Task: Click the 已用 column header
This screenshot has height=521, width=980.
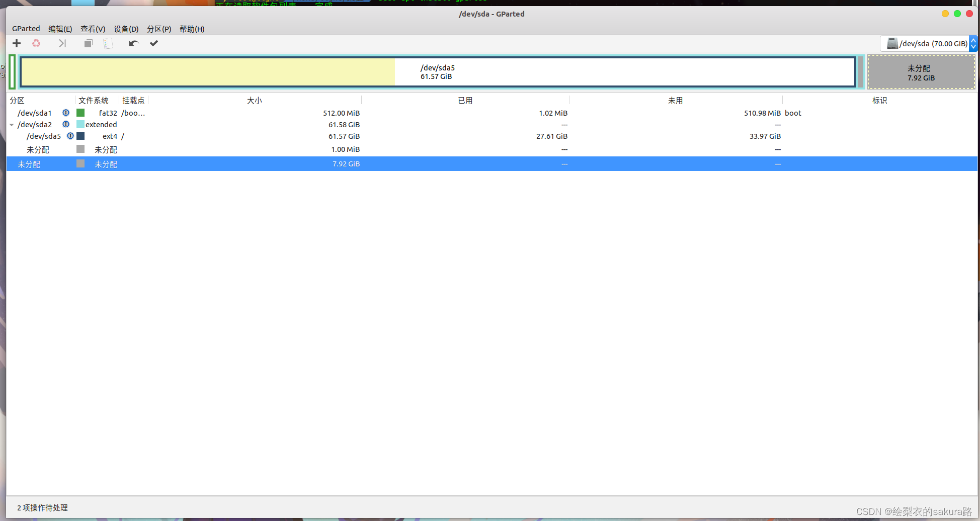Action: (x=465, y=101)
